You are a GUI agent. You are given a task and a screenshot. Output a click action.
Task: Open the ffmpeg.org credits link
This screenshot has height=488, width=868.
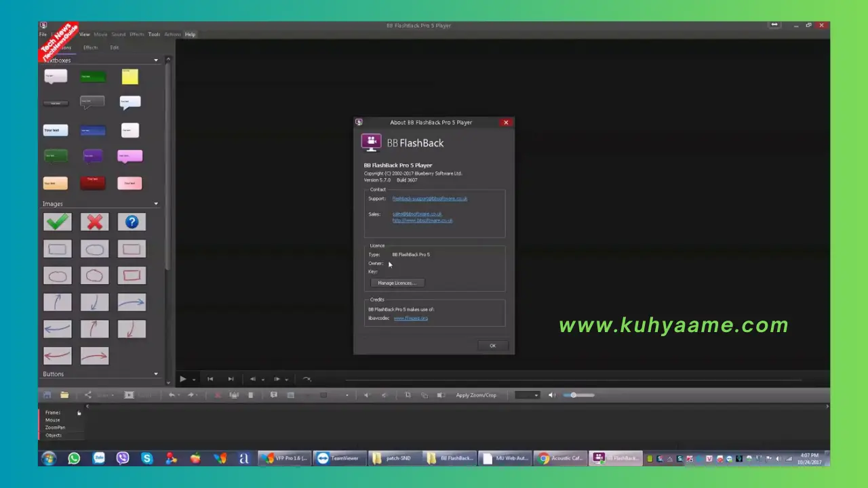pyautogui.click(x=410, y=318)
